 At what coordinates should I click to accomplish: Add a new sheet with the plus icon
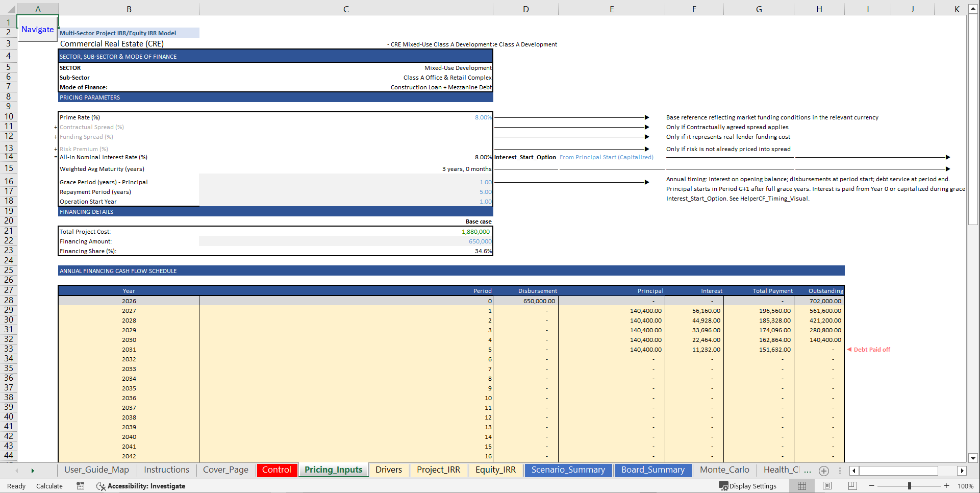823,471
